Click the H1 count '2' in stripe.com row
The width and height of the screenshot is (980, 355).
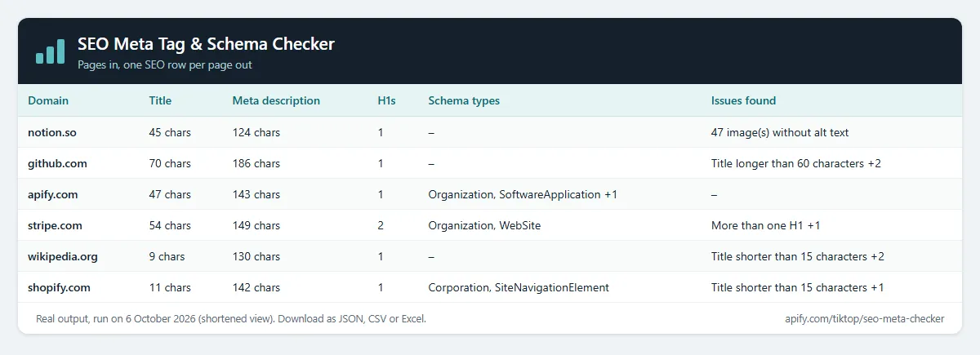pos(381,225)
